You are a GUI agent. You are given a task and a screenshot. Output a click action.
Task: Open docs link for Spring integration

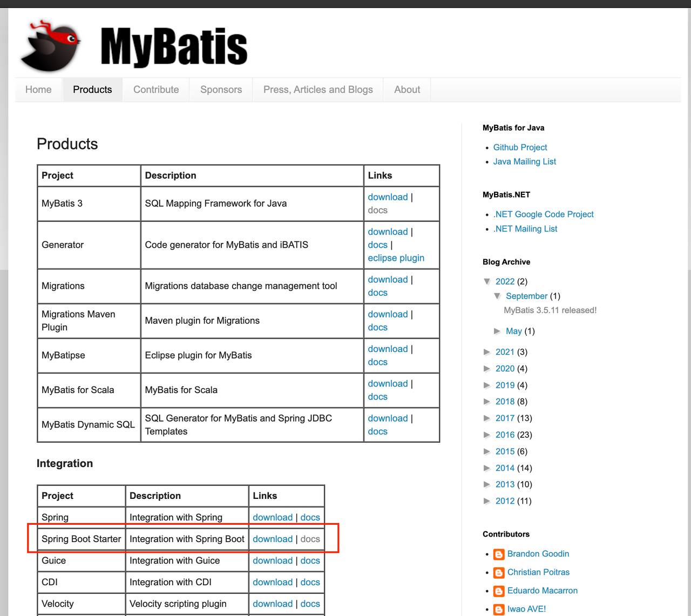pos(310,517)
